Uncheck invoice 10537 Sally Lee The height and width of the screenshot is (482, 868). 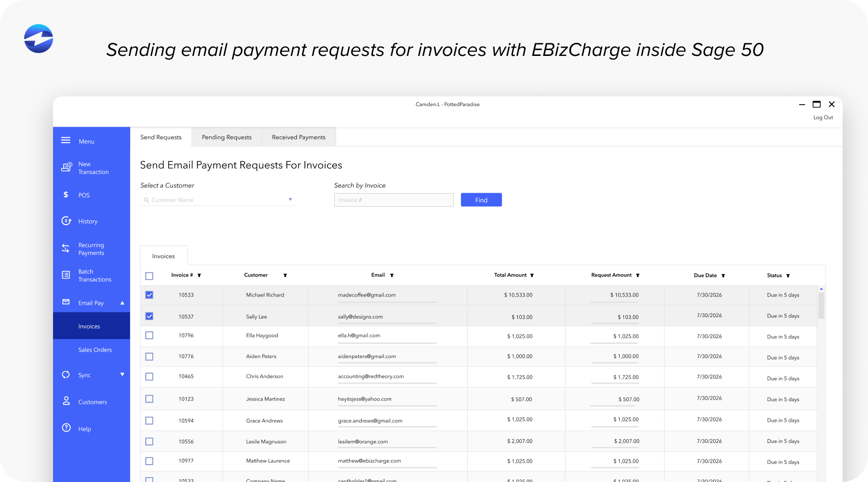coord(149,316)
